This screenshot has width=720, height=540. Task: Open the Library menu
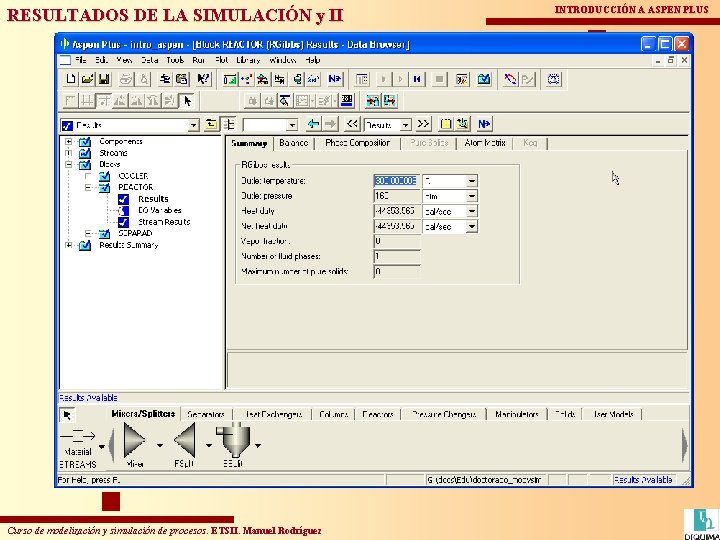[x=248, y=60]
